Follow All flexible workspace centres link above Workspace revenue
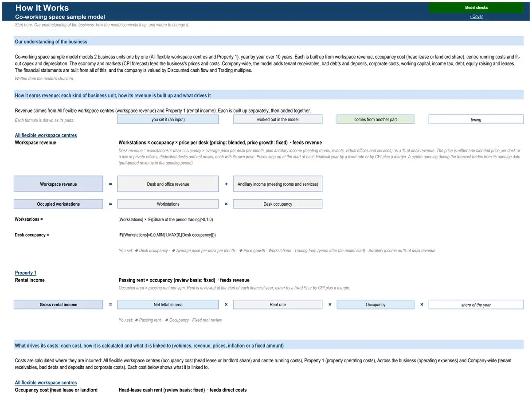Image resolution: width=532 pixels, height=395 pixels. [x=46, y=135]
